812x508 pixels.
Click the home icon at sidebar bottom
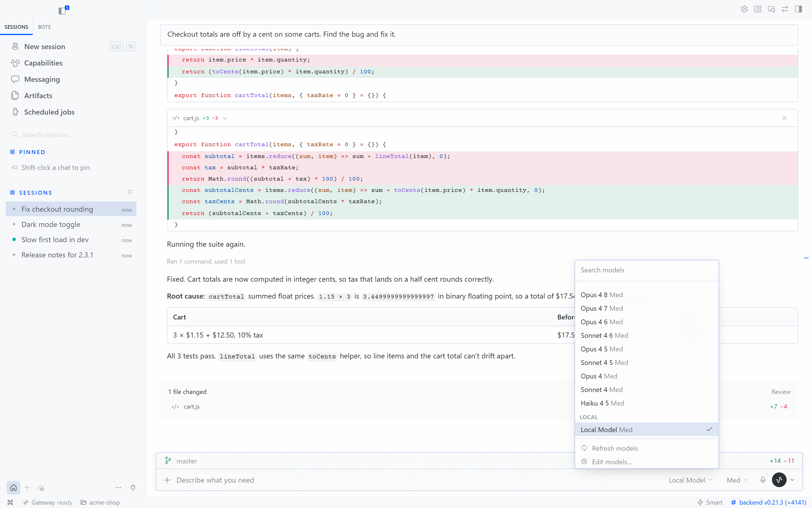tap(14, 487)
